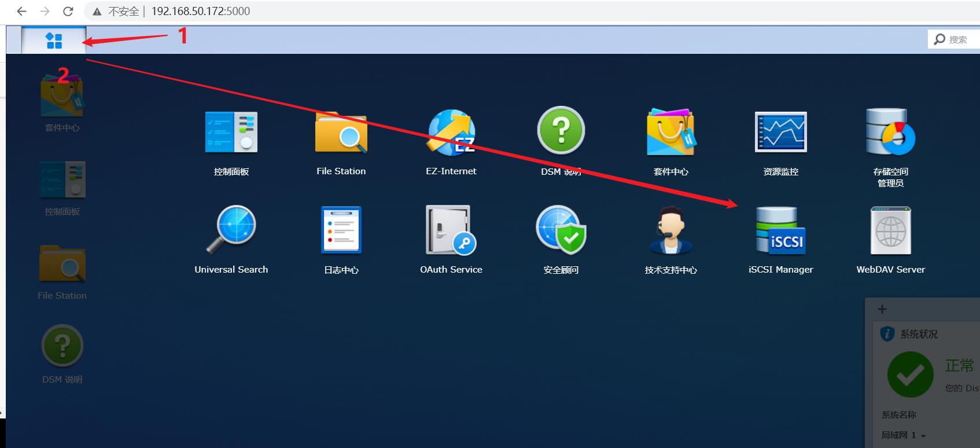Click the 系统状况 widget info icon
This screenshot has width=980, height=448.
pos(887,334)
